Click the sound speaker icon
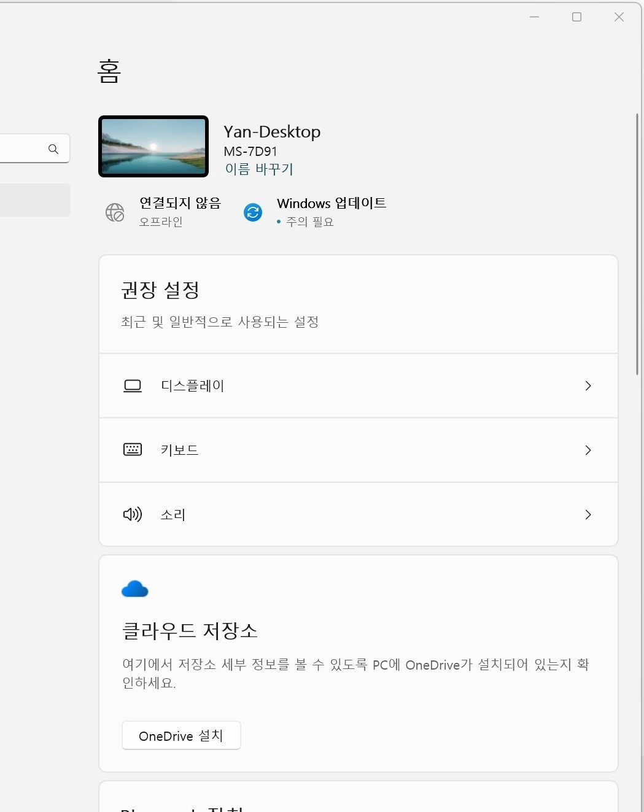Image resolution: width=644 pixels, height=812 pixels. tap(133, 514)
